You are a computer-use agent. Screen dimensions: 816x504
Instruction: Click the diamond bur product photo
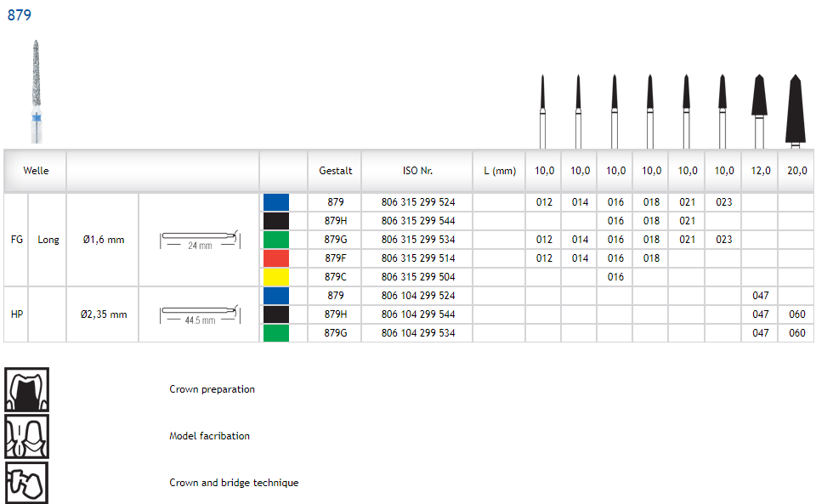tap(37, 91)
